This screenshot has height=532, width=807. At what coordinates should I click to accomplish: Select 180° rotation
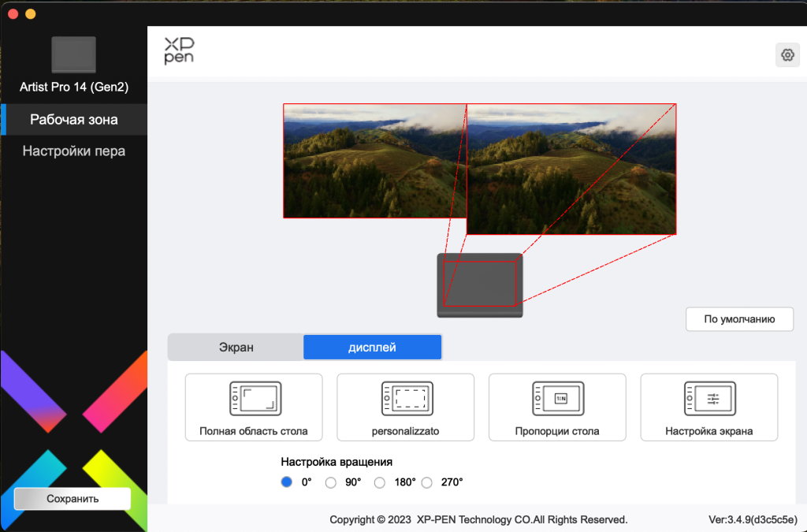click(380, 482)
